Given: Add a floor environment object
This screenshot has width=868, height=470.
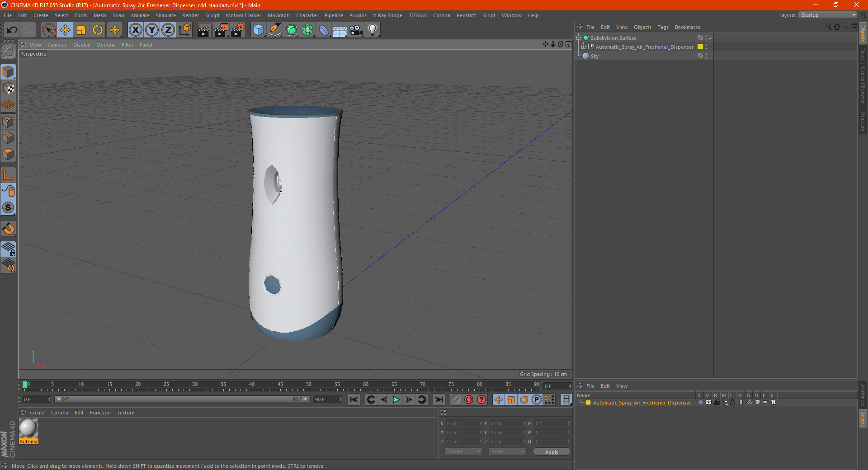Looking at the screenshot, I should 340,30.
